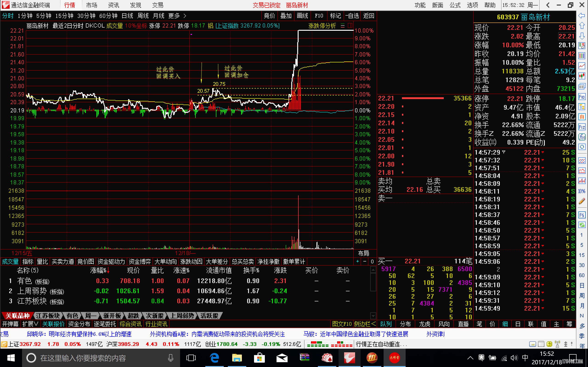Screen dimensions: 588x367
Task: Select the candlestick chart sidebar icon
Action: click(x=582, y=76)
